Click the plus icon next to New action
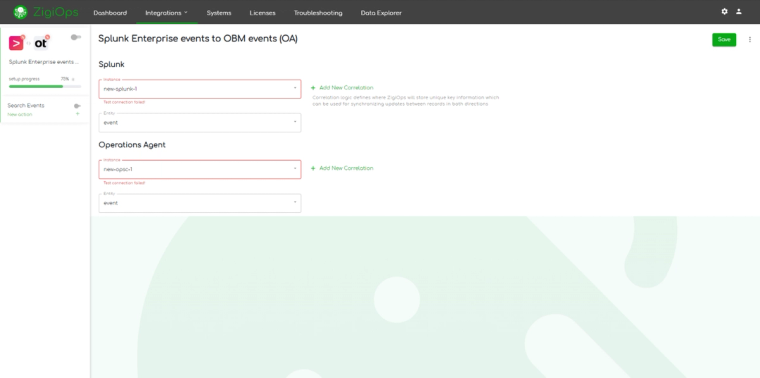This screenshot has width=760, height=378. [x=77, y=114]
